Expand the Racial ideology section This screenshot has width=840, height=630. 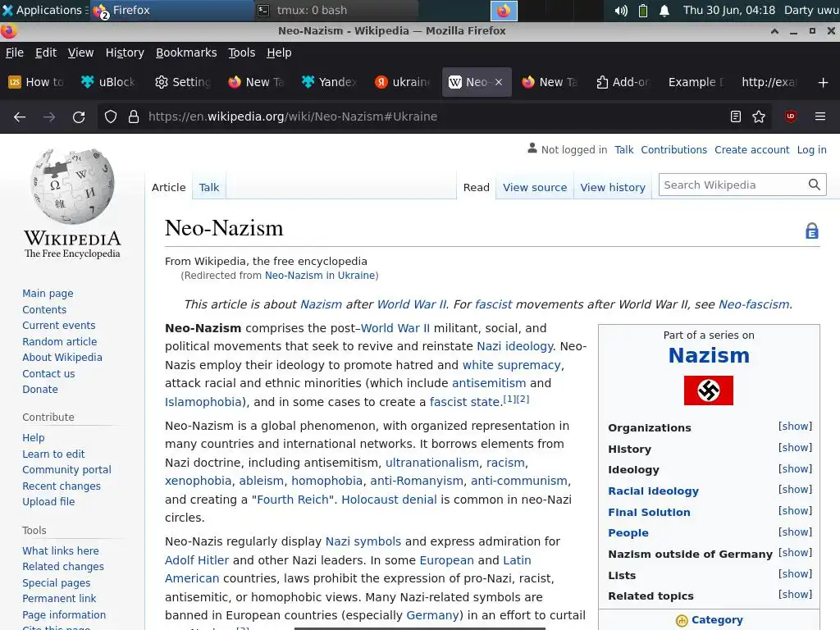[x=795, y=489]
